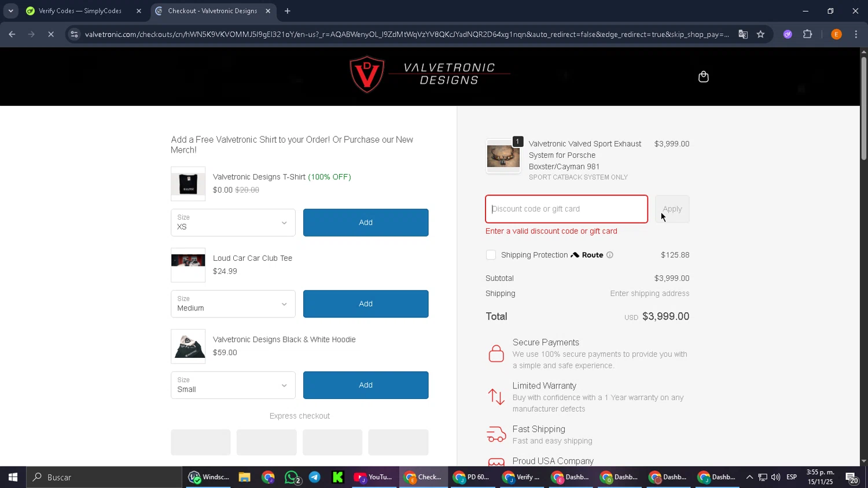Open Windows Start menu
This screenshot has height=488, width=868.
point(13,477)
